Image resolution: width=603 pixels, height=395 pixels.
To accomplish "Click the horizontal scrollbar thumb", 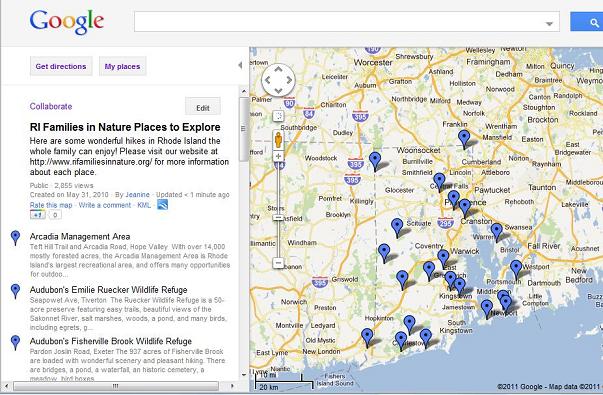I will point(116,386).
